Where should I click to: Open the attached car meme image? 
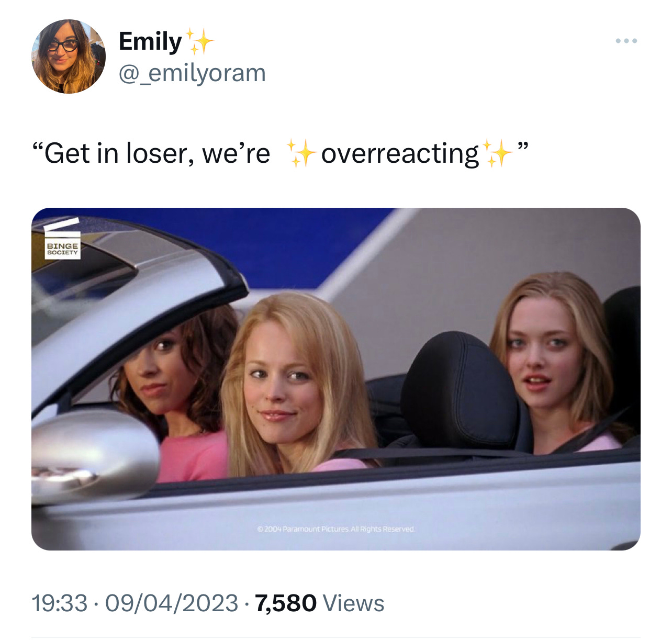click(336, 379)
